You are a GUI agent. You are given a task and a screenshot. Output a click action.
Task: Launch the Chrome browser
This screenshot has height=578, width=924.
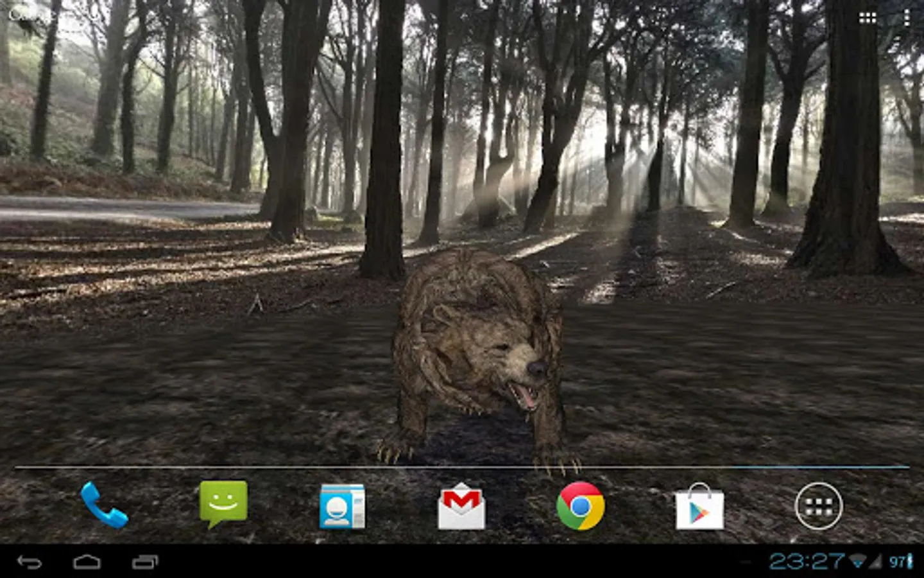coord(580,506)
